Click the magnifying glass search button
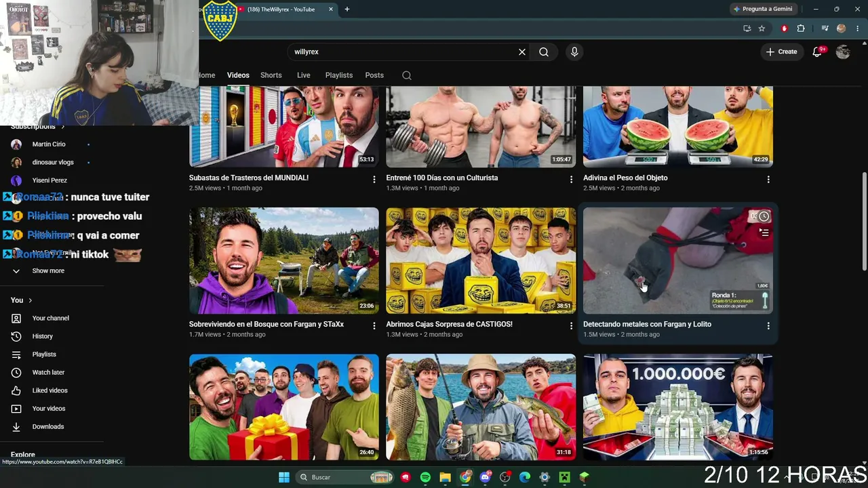The height and width of the screenshot is (488, 868). click(544, 52)
